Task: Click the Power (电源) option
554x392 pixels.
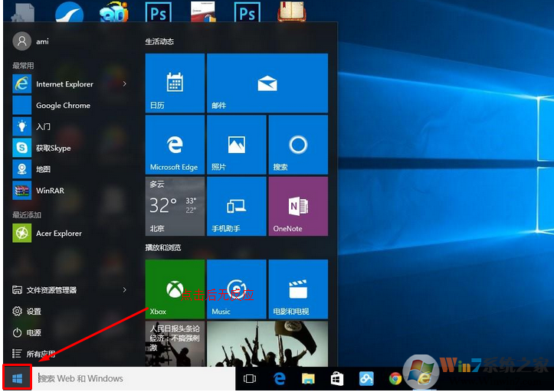Action: (34, 333)
